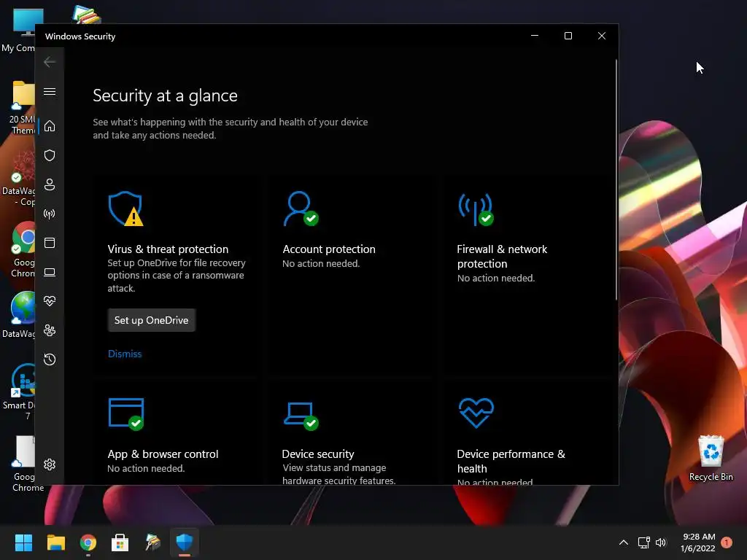This screenshot has width=747, height=560.
Task: Open Virus & threat protection shield in sidebar
Action: (50, 155)
